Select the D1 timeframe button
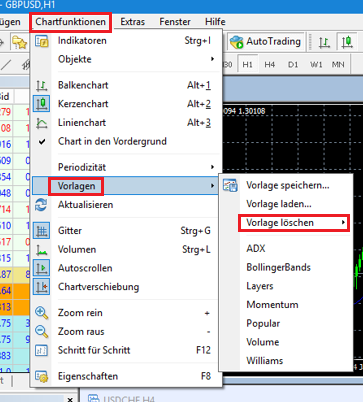 [293, 64]
